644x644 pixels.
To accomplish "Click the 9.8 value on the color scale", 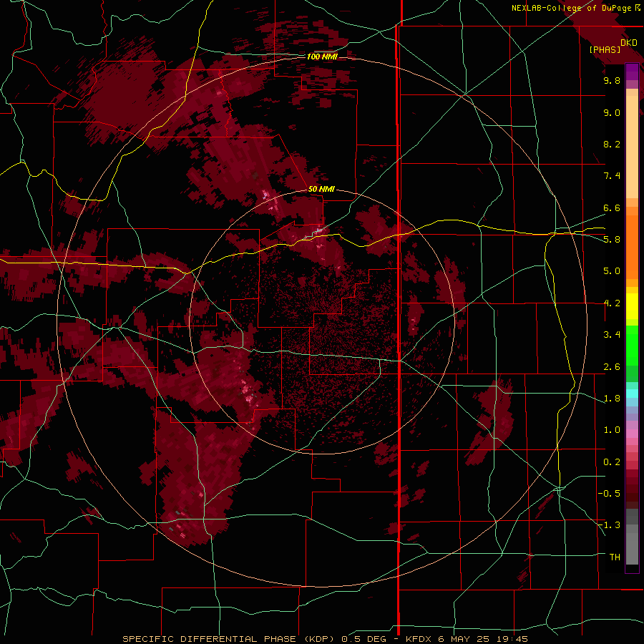I will click(x=612, y=80).
